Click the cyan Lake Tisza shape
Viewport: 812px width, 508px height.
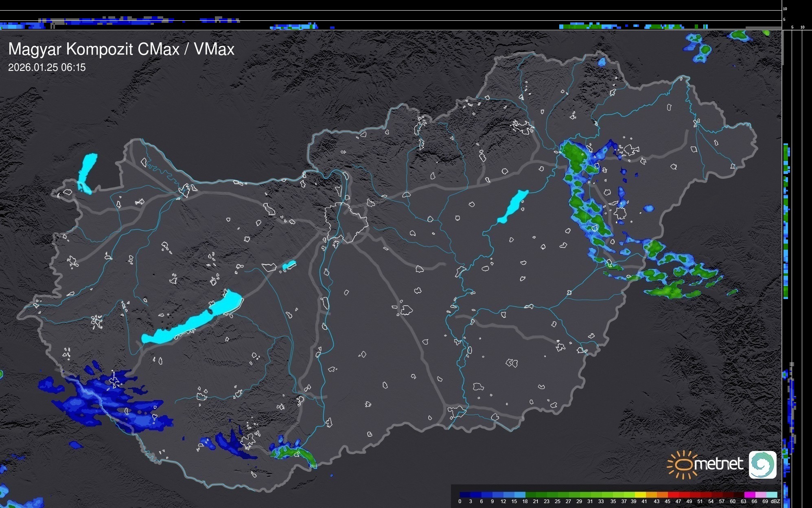pyautogui.click(x=512, y=206)
